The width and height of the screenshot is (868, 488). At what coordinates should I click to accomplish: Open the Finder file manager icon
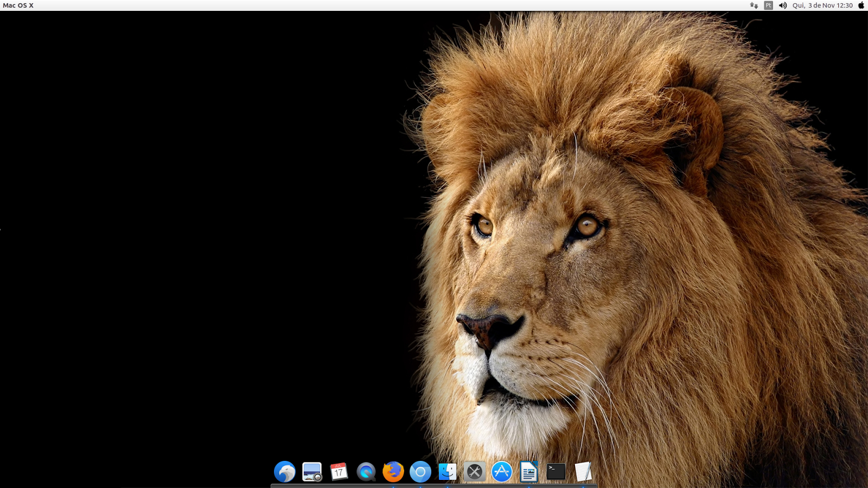click(448, 472)
